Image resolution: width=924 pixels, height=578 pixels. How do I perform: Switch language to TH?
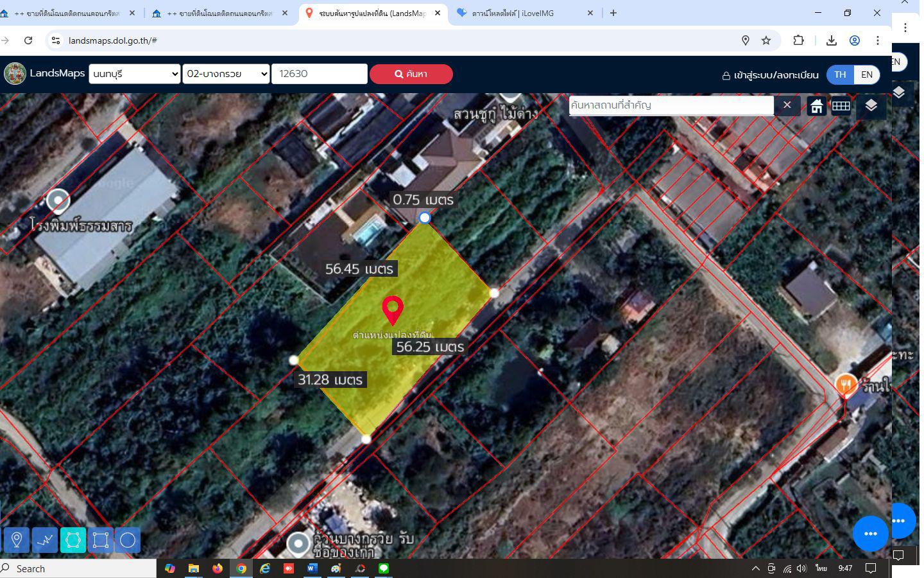(x=840, y=74)
